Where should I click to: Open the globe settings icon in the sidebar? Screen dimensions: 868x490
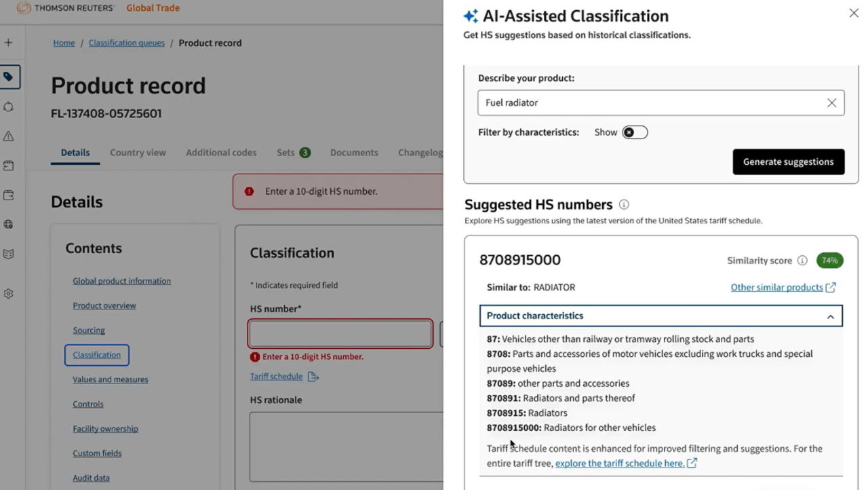[9, 224]
